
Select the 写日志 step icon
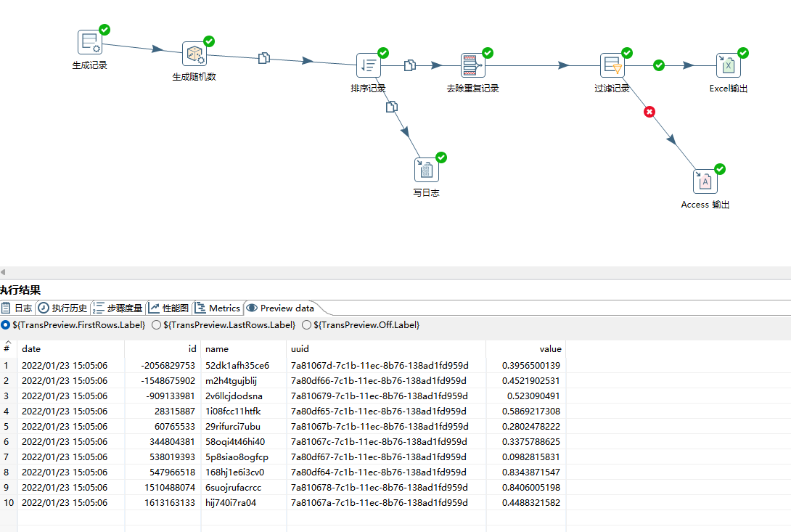click(426, 170)
